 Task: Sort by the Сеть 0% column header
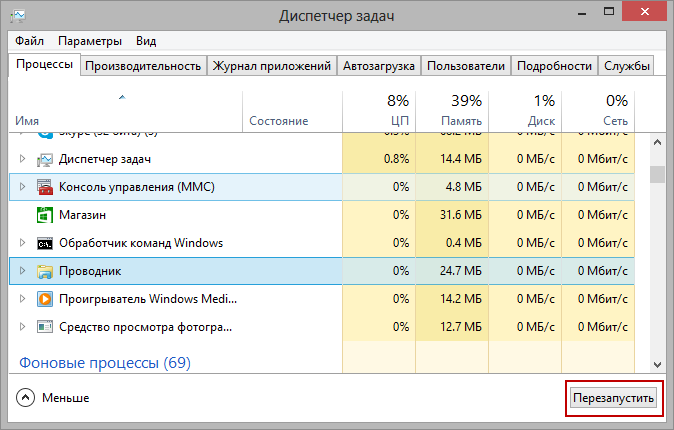598,111
